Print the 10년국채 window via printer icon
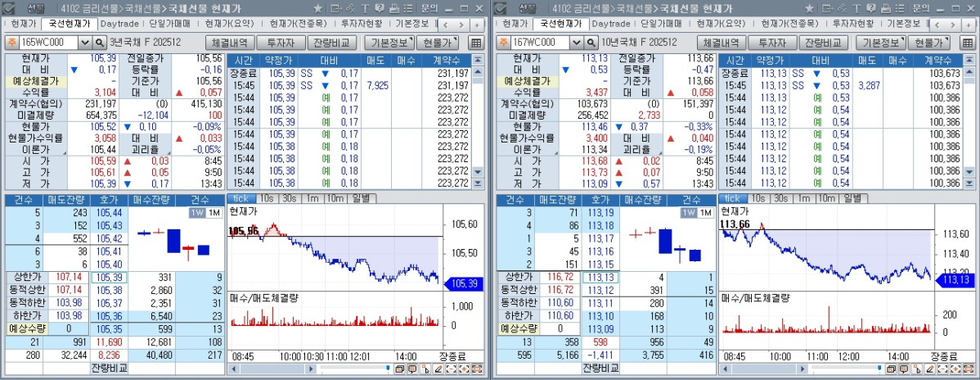 [x=886, y=9]
